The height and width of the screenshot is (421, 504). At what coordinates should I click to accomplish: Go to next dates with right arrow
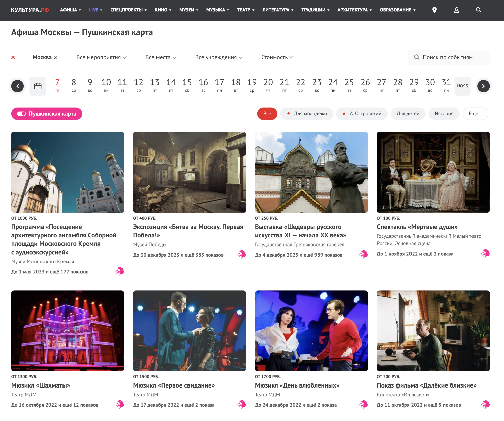(x=483, y=86)
